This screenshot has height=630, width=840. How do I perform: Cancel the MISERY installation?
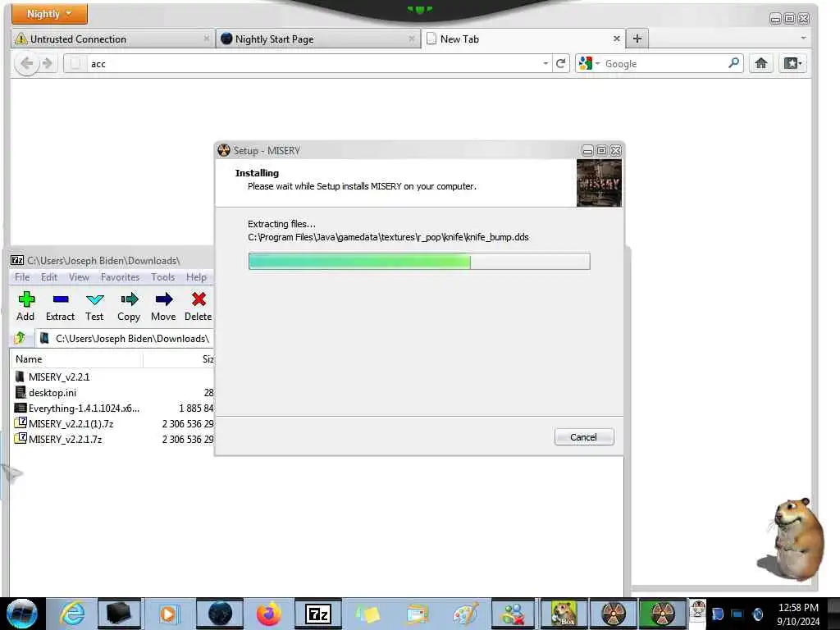(584, 437)
